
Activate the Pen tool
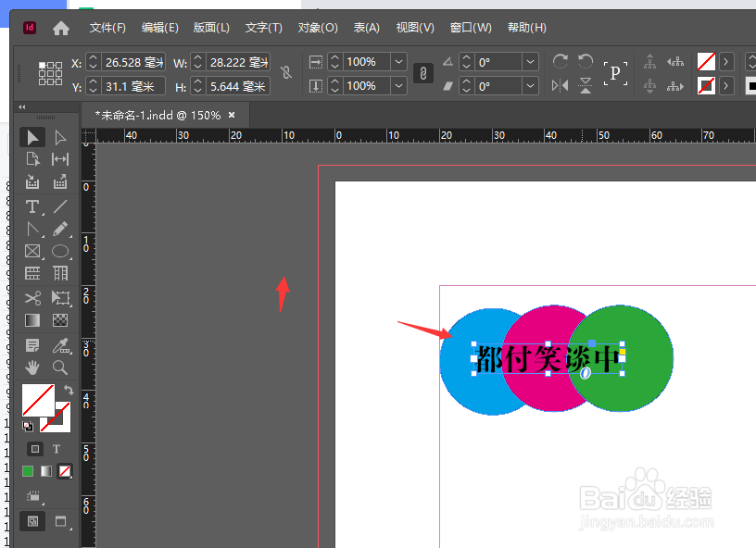pos(31,230)
